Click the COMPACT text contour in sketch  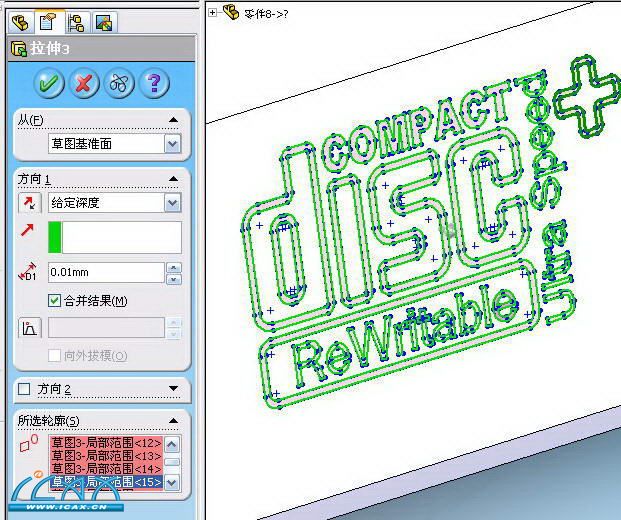[416, 126]
